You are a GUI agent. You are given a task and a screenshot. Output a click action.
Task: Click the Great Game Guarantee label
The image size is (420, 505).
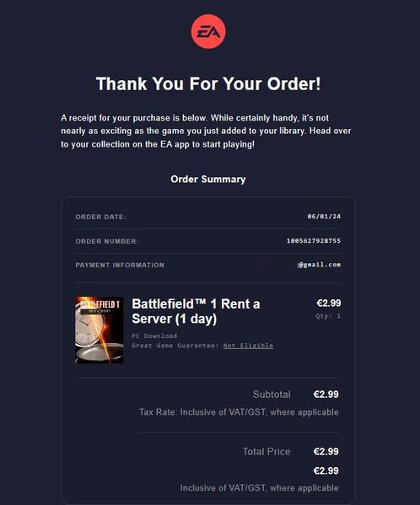coord(175,346)
